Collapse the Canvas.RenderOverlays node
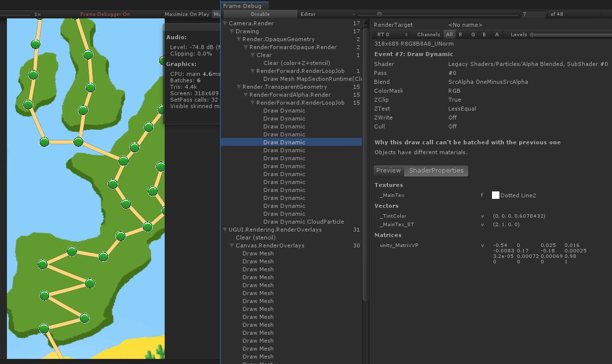612x364 pixels. (232, 245)
